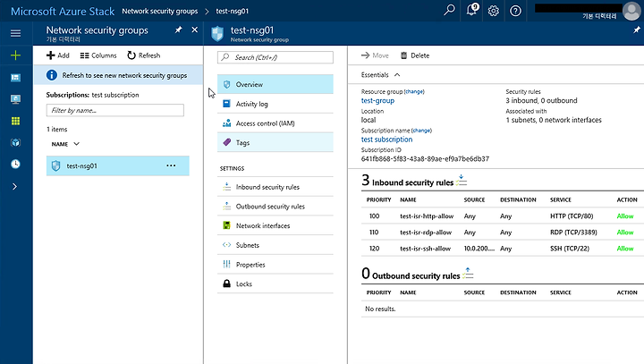The height and width of the screenshot is (364, 644).
Task: Click test-nsg01 in the breadcrumb
Action: click(232, 11)
